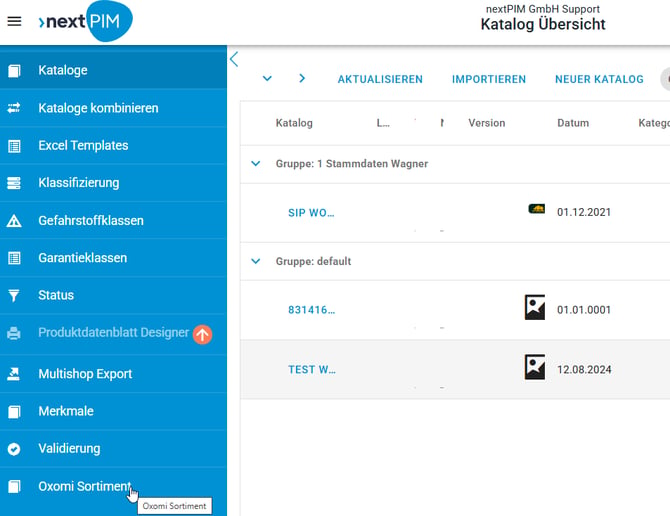Open Produktdatenblatt Designer entry
Screen dimensions: 670x516
[113, 333]
